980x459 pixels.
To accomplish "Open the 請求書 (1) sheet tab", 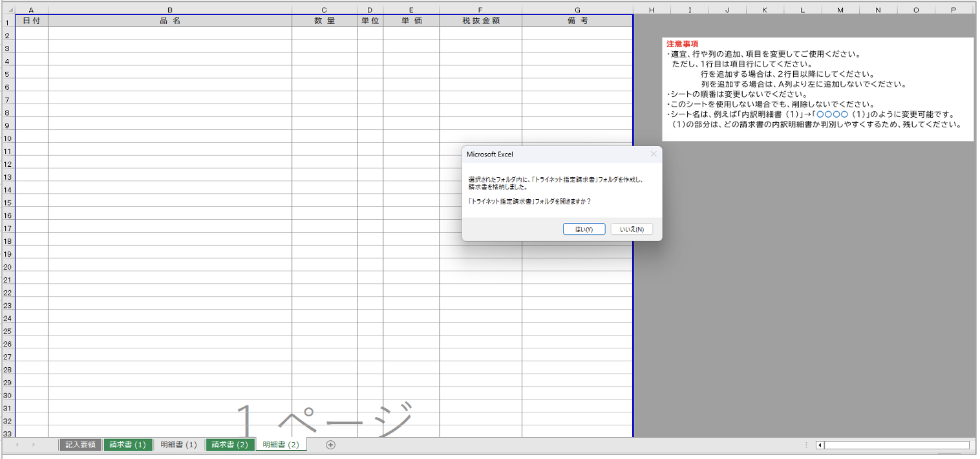I will click(x=127, y=445).
